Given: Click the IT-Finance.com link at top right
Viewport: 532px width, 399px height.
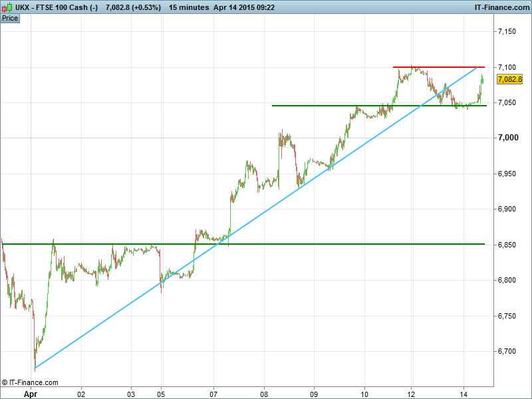Looking at the screenshot, I should click(497, 6).
